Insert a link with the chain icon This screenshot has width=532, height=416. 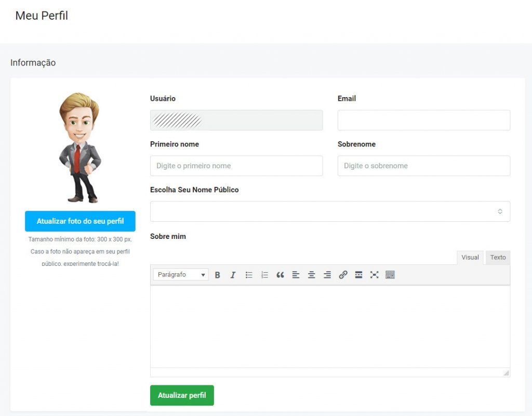point(343,275)
